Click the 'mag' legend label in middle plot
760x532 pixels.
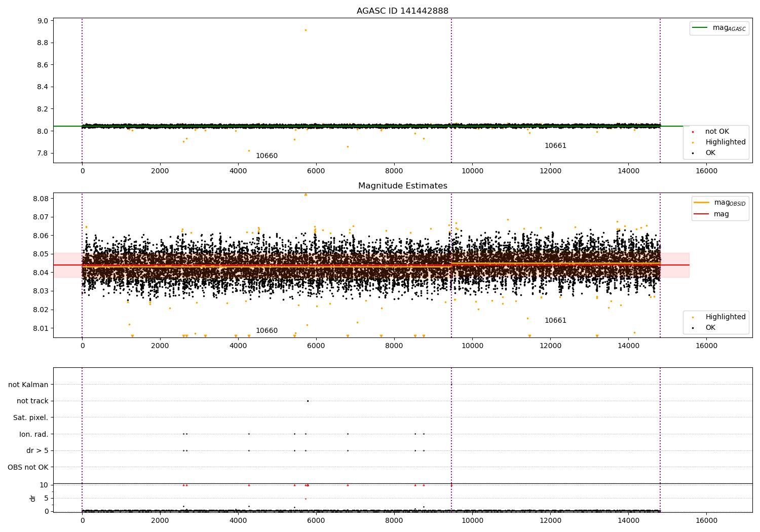pyautogui.click(x=721, y=214)
